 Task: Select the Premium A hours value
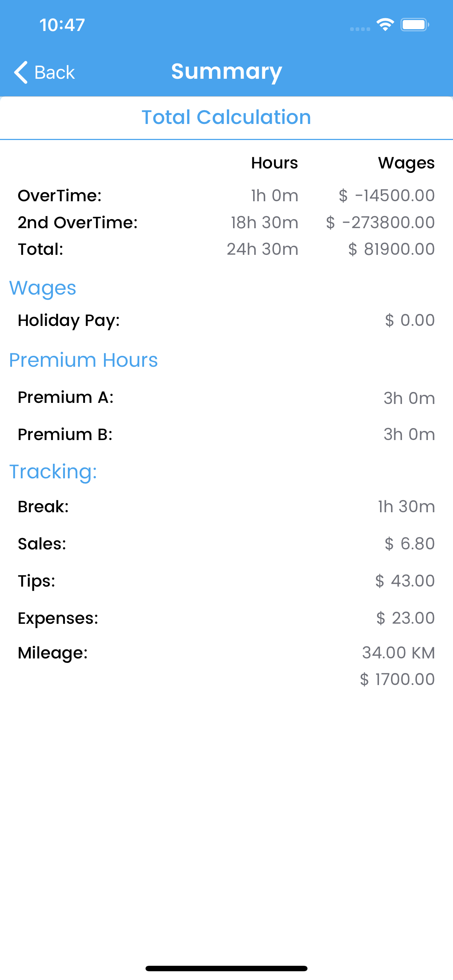point(409,398)
